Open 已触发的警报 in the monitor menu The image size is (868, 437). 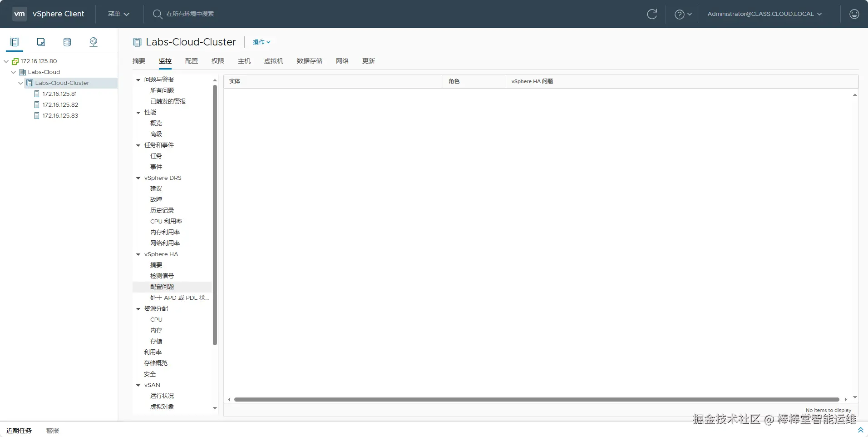tap(168, 101)
